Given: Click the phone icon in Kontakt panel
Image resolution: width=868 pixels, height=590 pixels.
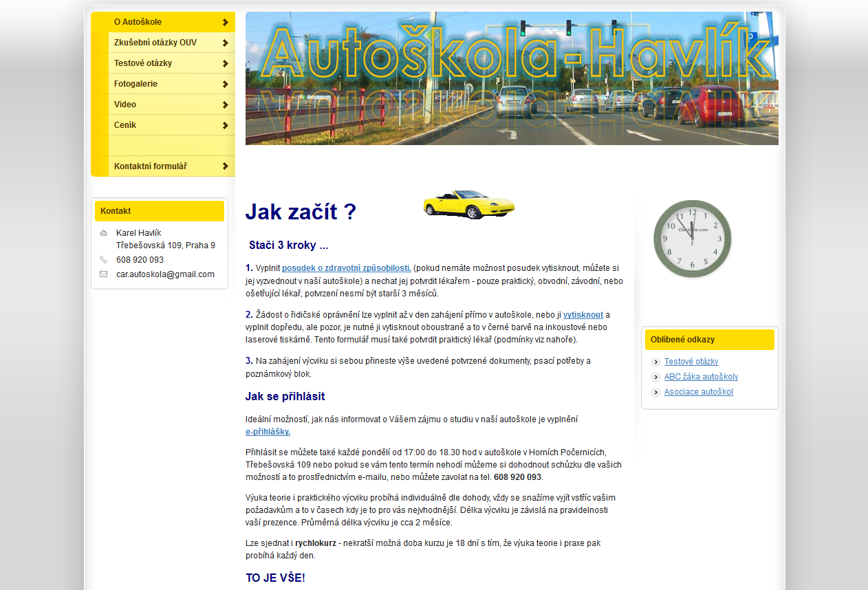Looking at the screenshot, I should (103, 260).
